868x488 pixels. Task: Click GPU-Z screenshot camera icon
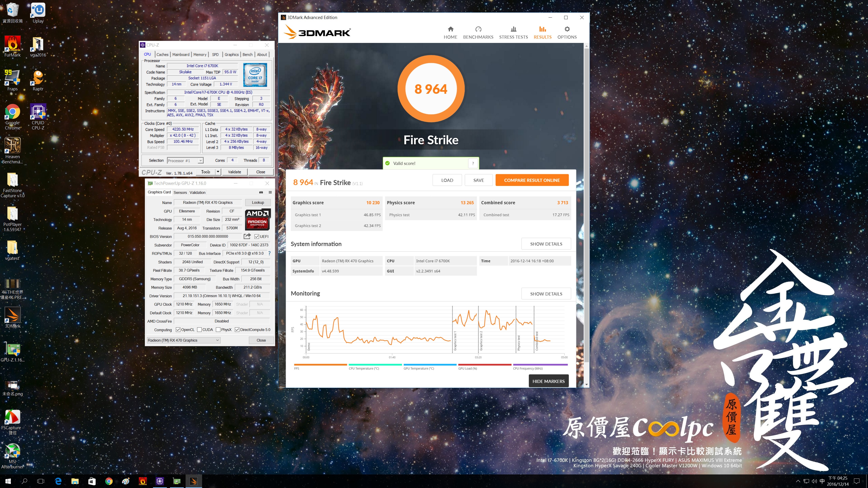click(261, 192)
